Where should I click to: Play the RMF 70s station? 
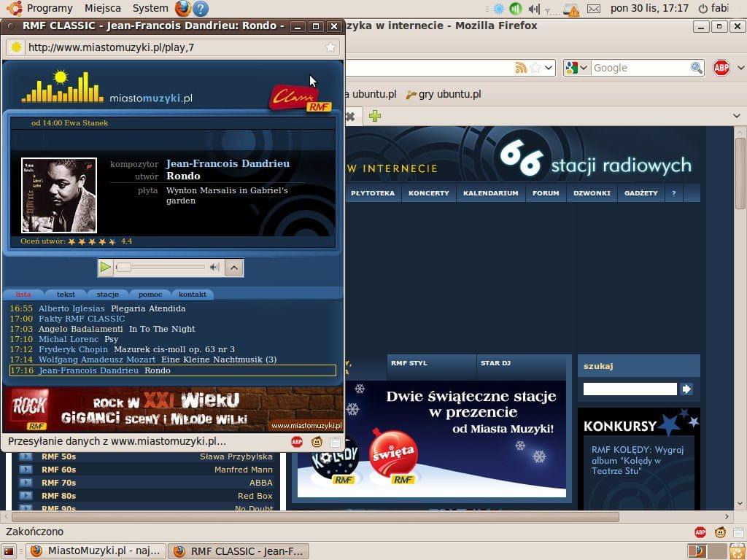point(26,483)
